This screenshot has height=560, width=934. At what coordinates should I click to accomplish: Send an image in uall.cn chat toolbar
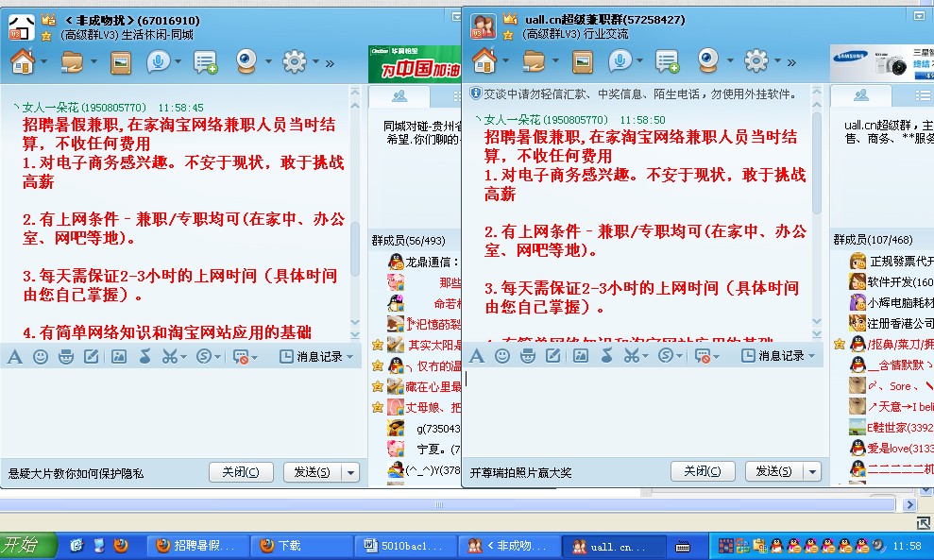pyautogui.click(x=580, y=356)
